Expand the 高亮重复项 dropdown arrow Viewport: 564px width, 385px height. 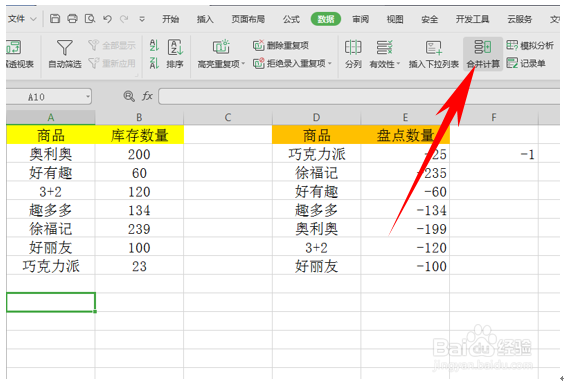pos(244,64)
